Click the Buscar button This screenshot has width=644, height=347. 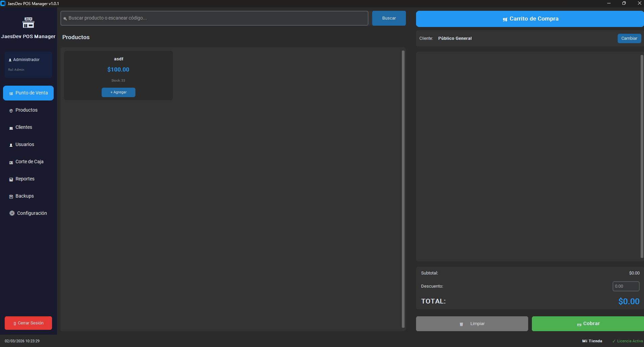[389, 18]
